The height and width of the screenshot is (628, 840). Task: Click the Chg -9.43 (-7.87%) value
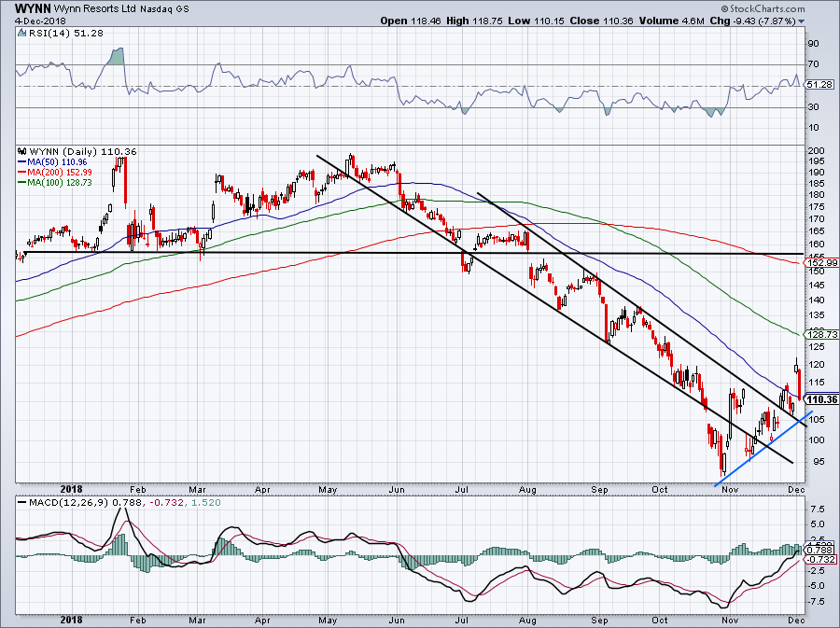pos(753,21)
